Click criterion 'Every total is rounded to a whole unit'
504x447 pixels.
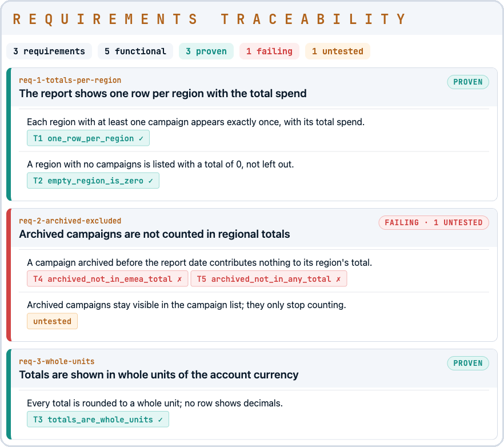155,403
